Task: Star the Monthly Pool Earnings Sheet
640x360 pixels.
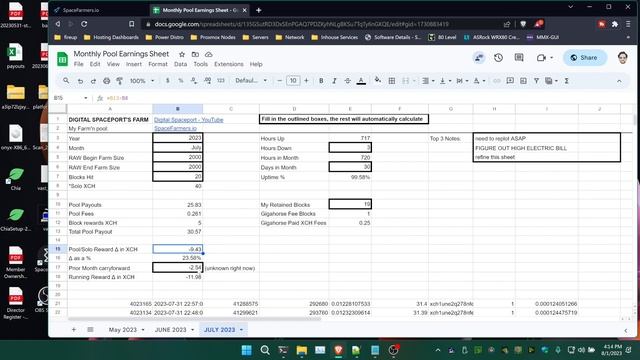Action: click(182, 54)
